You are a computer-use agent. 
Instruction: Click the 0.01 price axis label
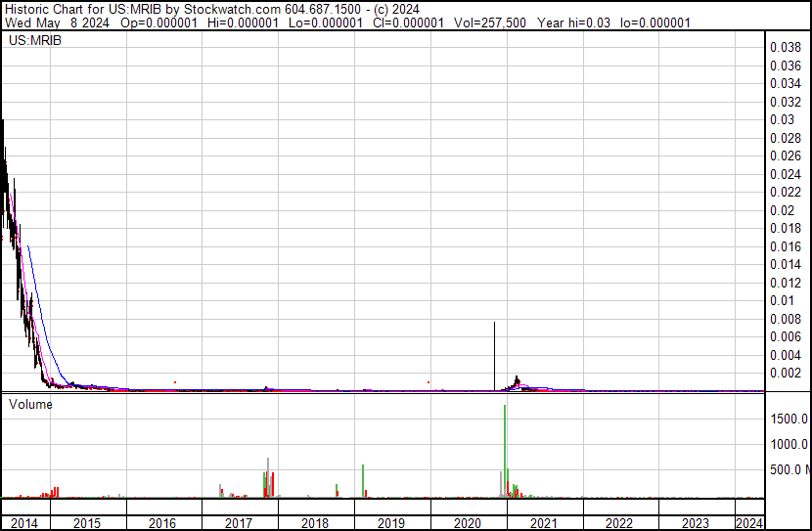(x=782, y=300)
